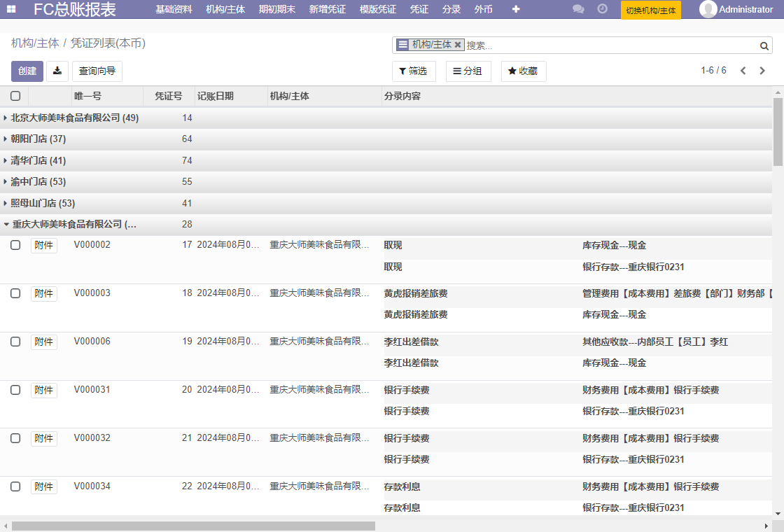Viewport: 784px width, 532px height.
Task: Go to the next page arrow
Action: point(762,71)
